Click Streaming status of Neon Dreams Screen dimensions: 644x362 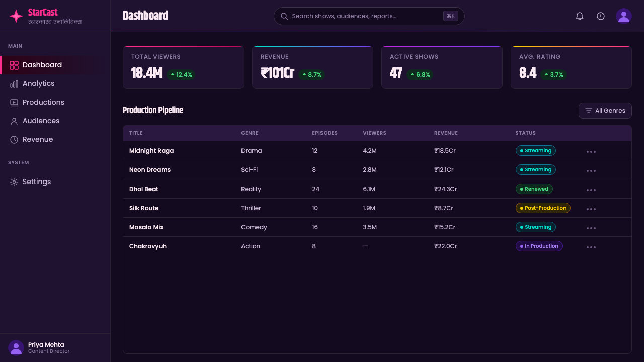pyautogui.click(x=535, y=170)
